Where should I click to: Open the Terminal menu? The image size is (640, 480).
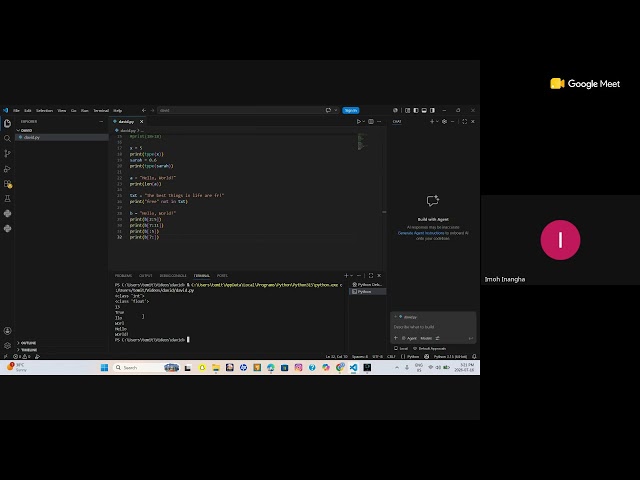(101, 111)
